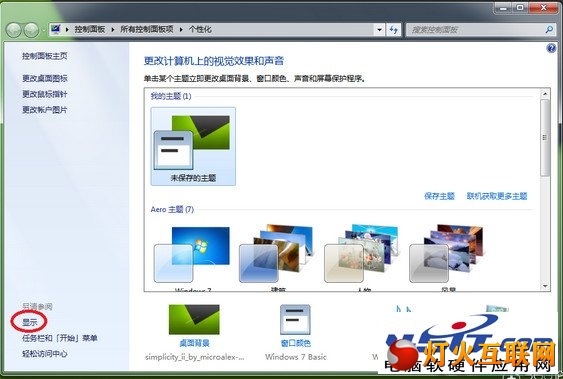Expand the arrow after 所有控制面板项 breadcrumb
The image size is (563, 379).
pyautogui.click(x=181, y=30)
